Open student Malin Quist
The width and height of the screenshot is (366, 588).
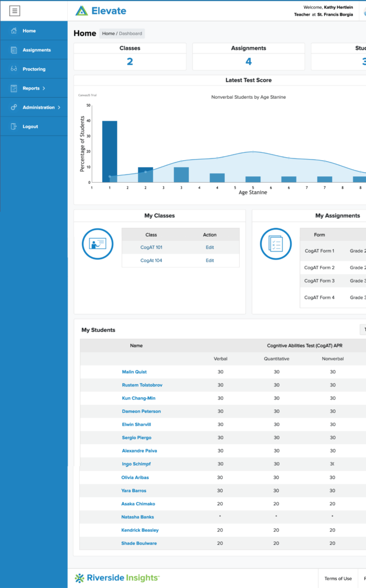pos(134,372)
